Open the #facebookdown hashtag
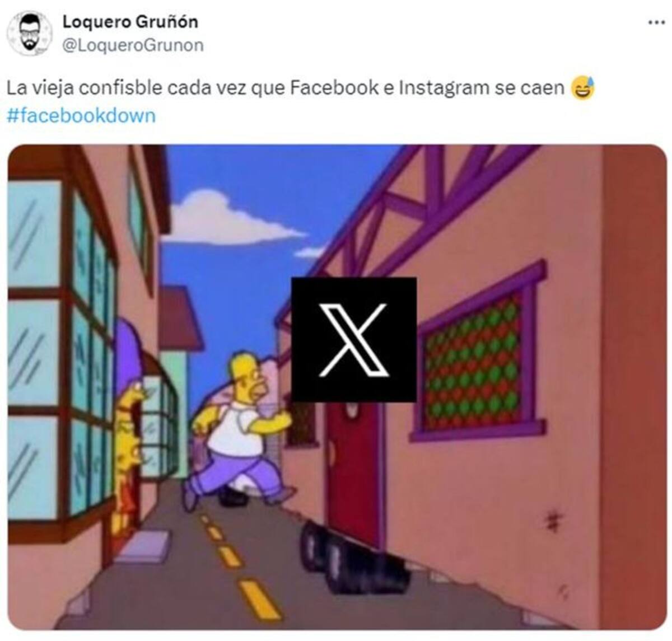The width and height of the screenshot is (672, 641). [x=81, y=116]
